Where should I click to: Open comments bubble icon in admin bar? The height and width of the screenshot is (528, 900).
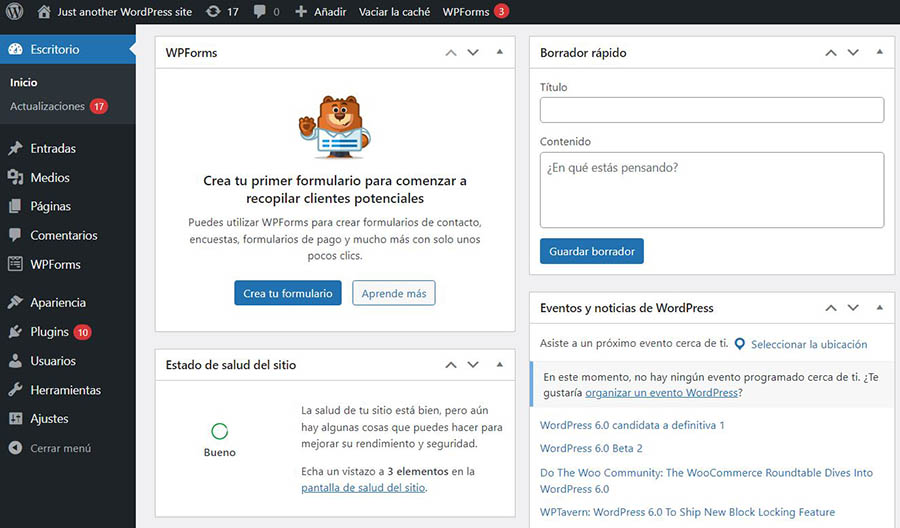[260, 12]
